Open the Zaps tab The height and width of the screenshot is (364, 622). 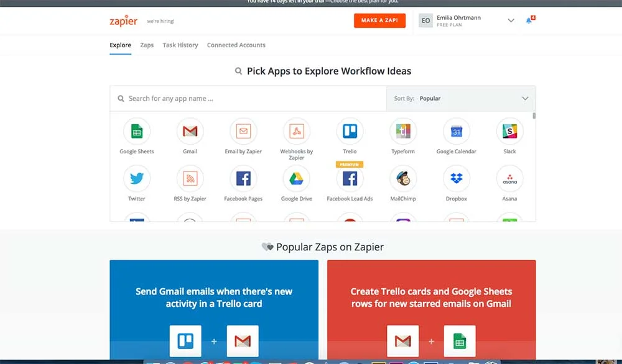[x=147, y=45]
